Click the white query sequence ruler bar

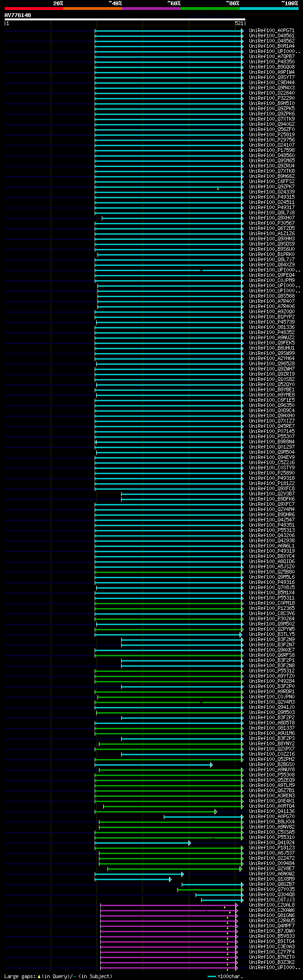pyautogui.click(x=125, y=19)
